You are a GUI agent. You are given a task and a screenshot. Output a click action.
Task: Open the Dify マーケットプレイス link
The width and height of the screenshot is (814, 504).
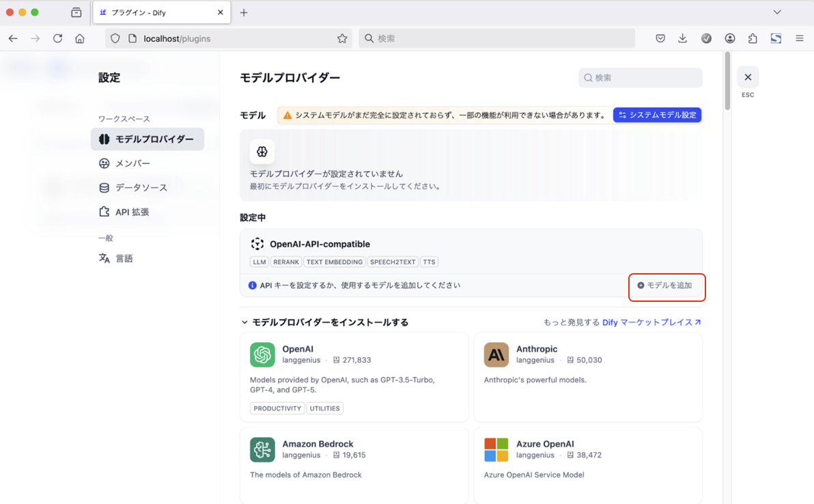[651, 322]
